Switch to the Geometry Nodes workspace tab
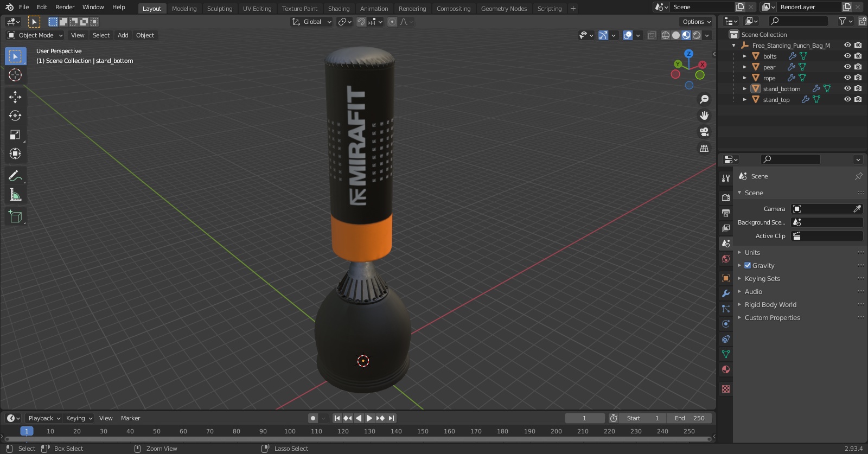 click(x=503, y=9)
